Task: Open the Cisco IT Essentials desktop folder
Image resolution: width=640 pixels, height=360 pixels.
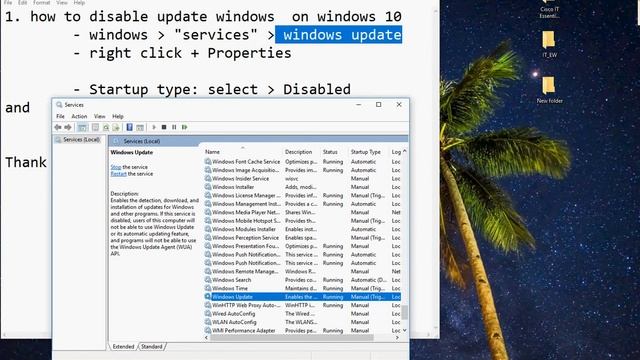Action: click(x=549, y=9)
